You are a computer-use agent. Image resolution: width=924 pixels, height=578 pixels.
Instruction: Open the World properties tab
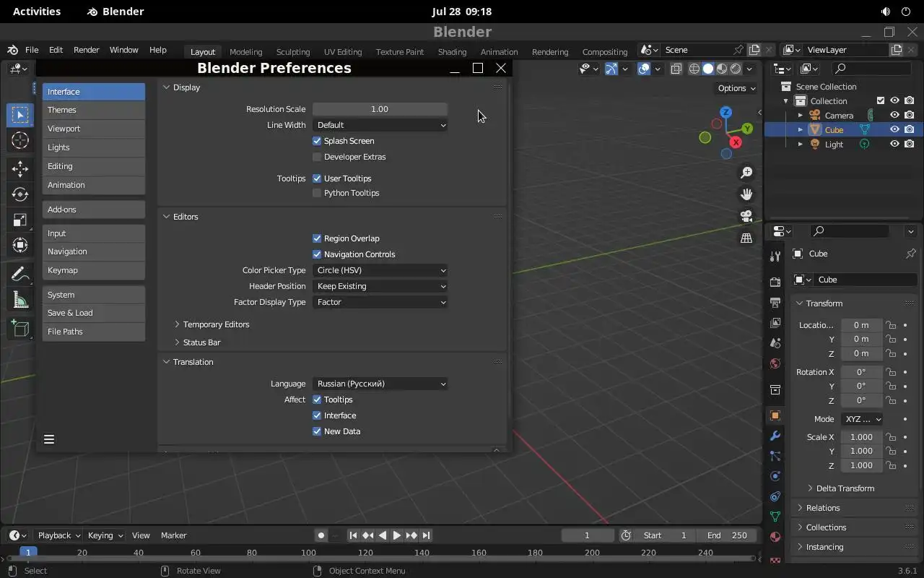775,363
